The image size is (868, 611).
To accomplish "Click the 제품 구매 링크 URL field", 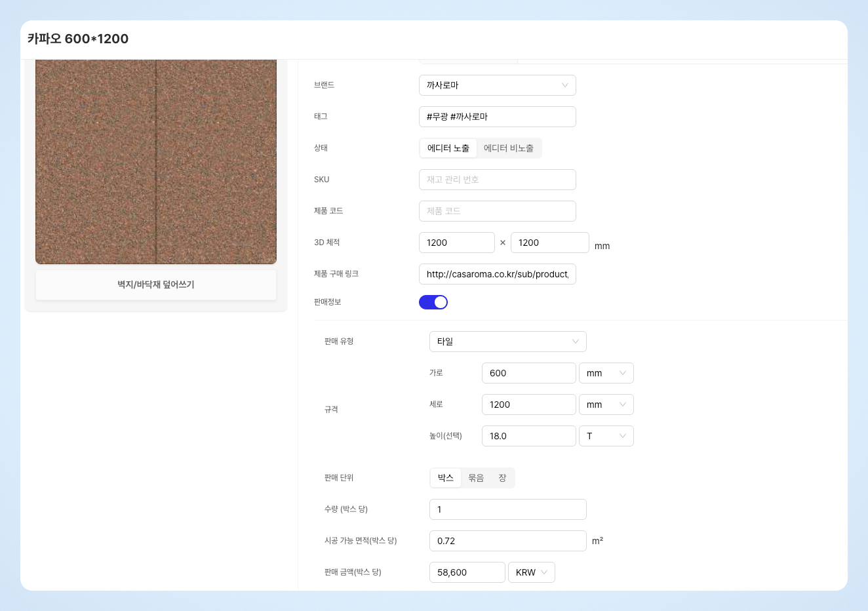I will click(x=497, y=274).
